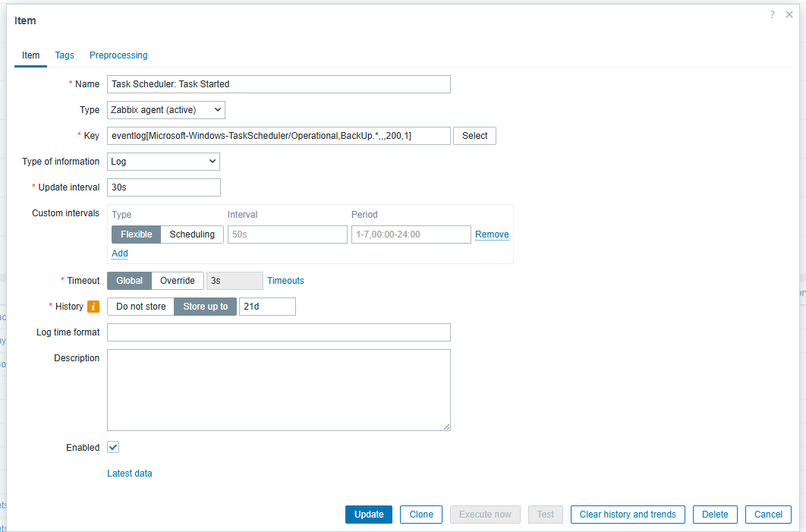
Task: Open the Type dropdown Zabbix agent (active)
Action: click(x=166, y=110)
